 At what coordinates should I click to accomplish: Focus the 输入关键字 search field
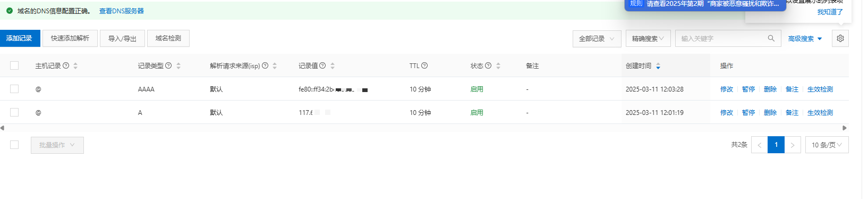click(722, 38)
